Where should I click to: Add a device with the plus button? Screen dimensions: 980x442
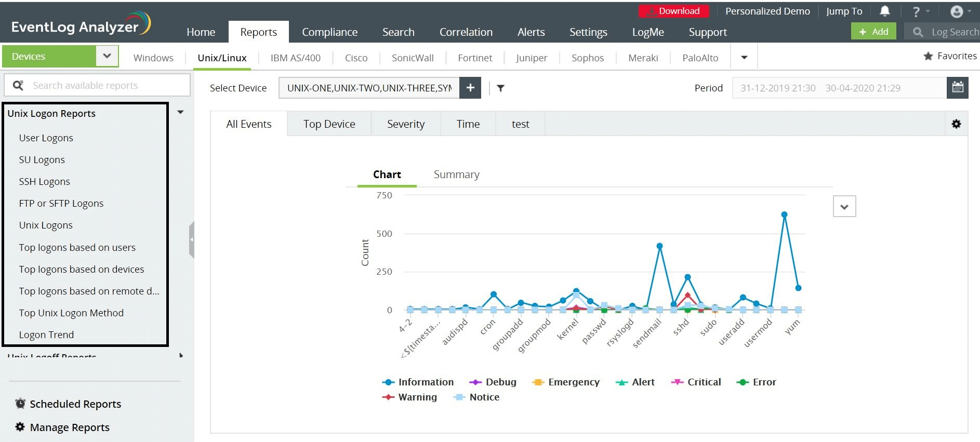point(470,88)
